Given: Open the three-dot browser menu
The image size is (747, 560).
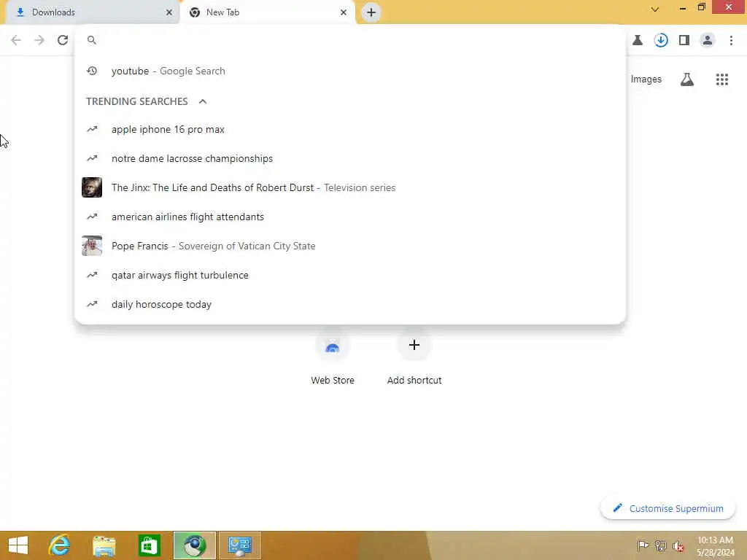Looking at the screenshot, I should (731, 41).
